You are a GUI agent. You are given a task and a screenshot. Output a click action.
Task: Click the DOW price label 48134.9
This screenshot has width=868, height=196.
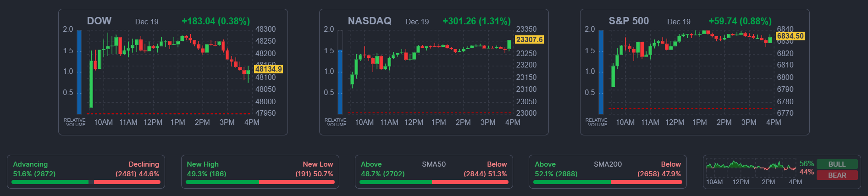click(268, 69)
